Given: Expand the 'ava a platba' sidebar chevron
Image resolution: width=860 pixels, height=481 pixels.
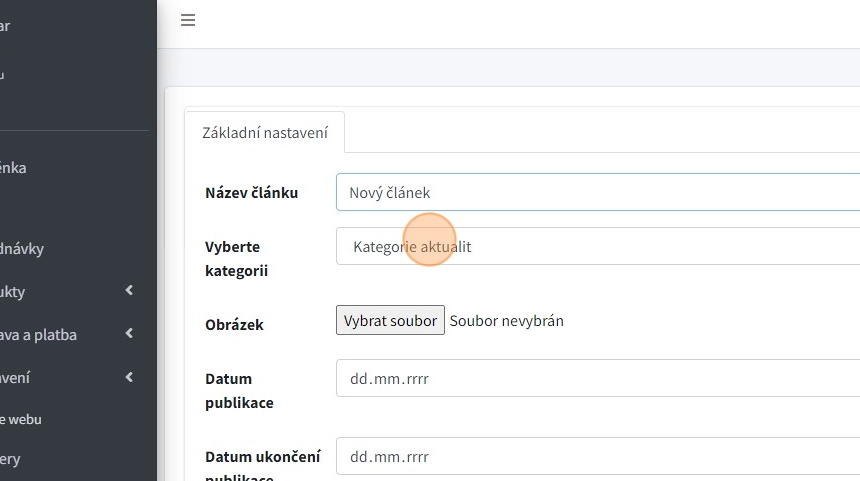Looking at the screenshot, I should 129,334.
